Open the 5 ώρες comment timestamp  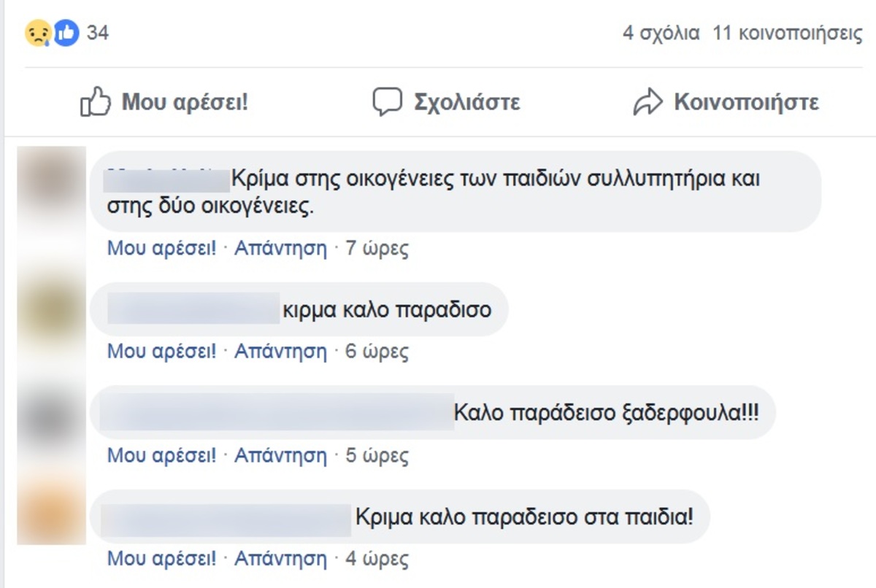coord(377,456)
